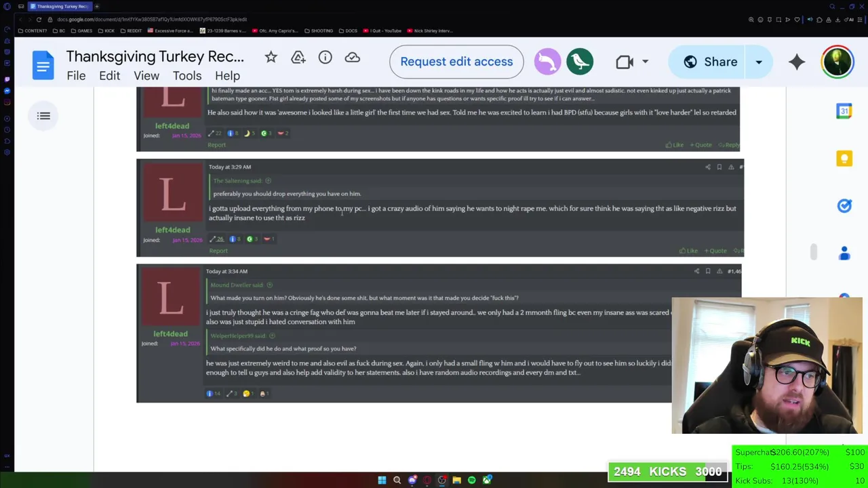Open Windows taskbar search
Screen dimensions: 868x488
[x=397, y=480]
